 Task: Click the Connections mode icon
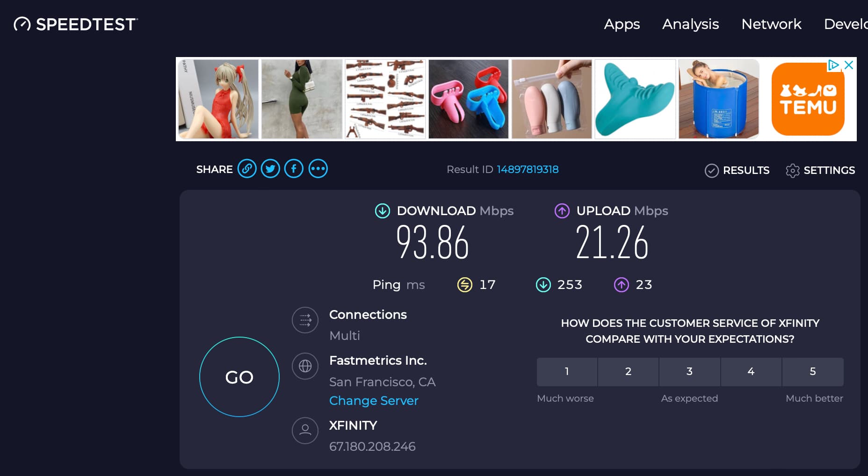tap(305, 320)
